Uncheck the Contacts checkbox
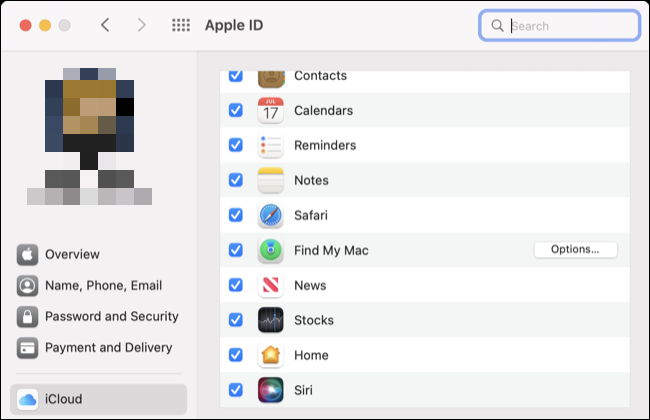 tap(236, 75)
